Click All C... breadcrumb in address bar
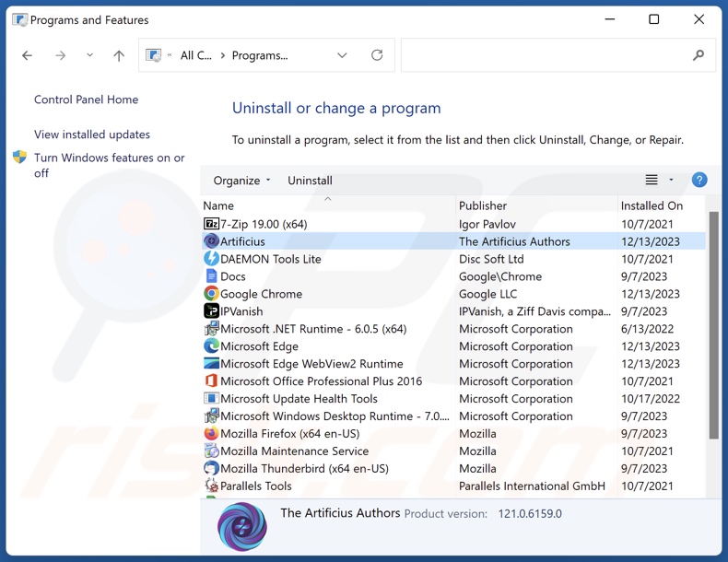Viewport: 728px width, 562px height. [196, 55]
